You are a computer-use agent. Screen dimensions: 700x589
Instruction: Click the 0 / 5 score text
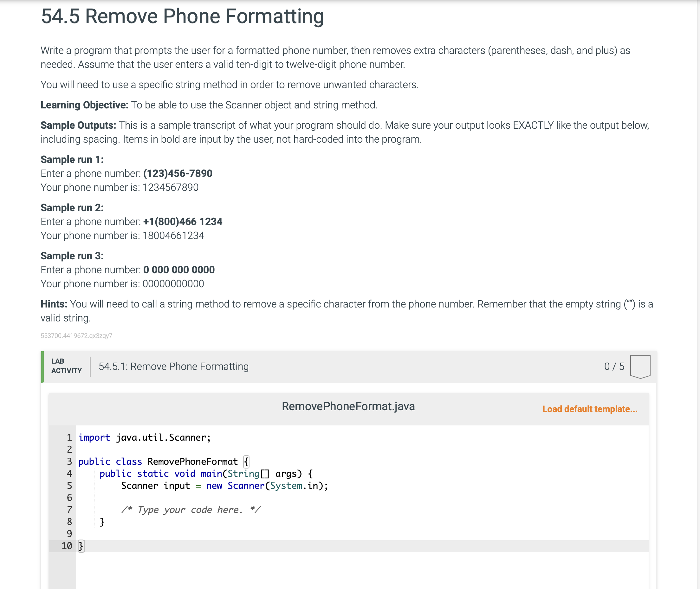(x=614, y=366)
